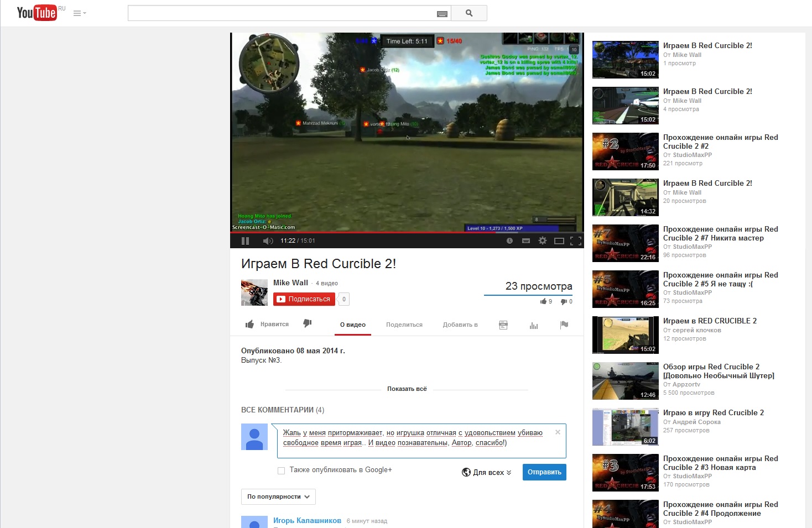Click the subscriber count box showing 0

point(344,299)
